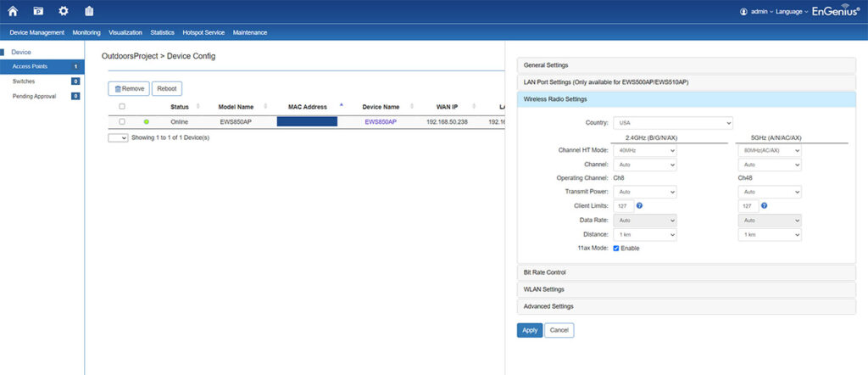Open the 2.4GHz Transmit Power dropdown

pyautogui.click(x=645, y=192)
